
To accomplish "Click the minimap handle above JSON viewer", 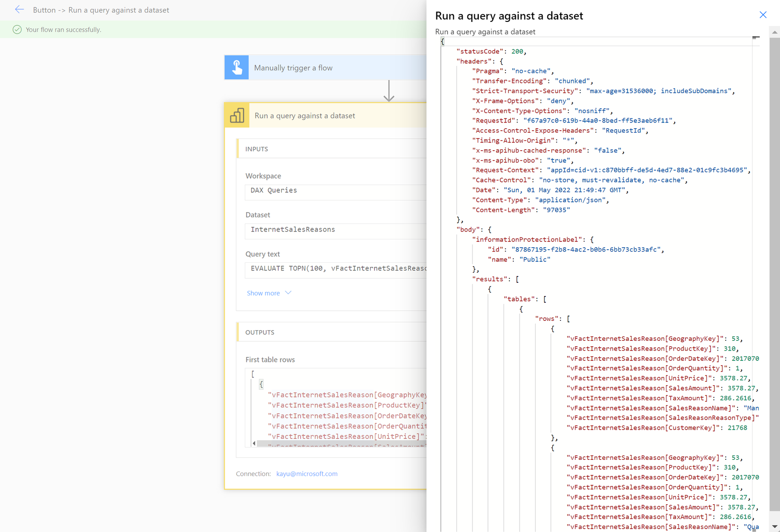I will coord(756,37).
